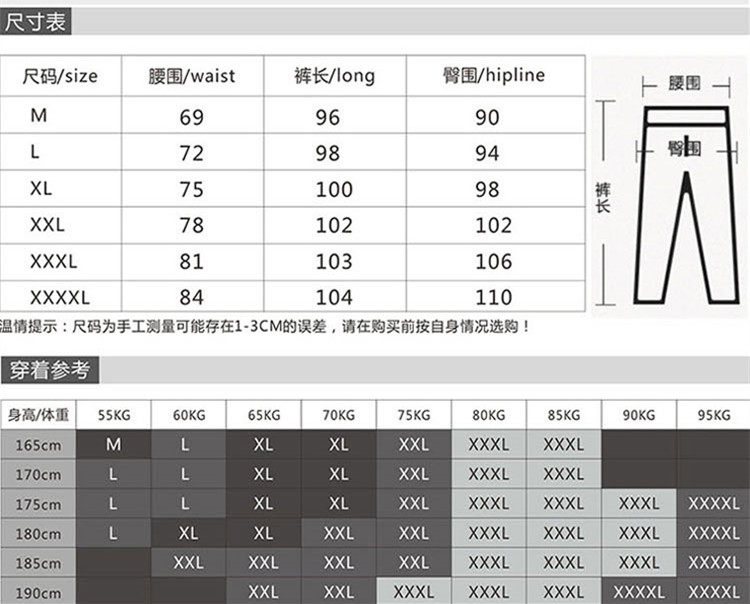Click the 穿着参考 section header
The width and height of the screenshot is (750, 604).
50,370
